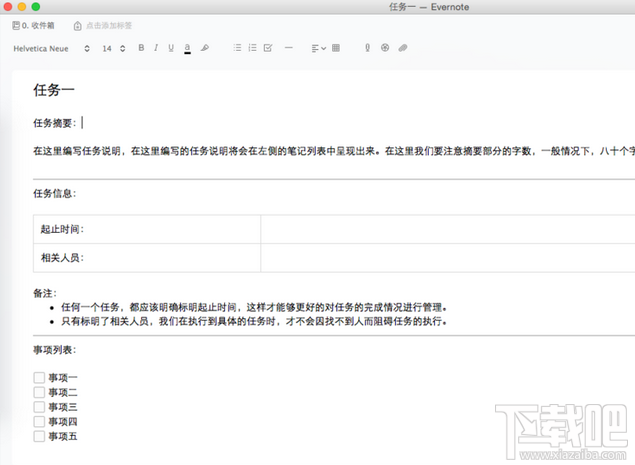
Task: Place cursor after 任务摘要:
Action: pos(82,123)
